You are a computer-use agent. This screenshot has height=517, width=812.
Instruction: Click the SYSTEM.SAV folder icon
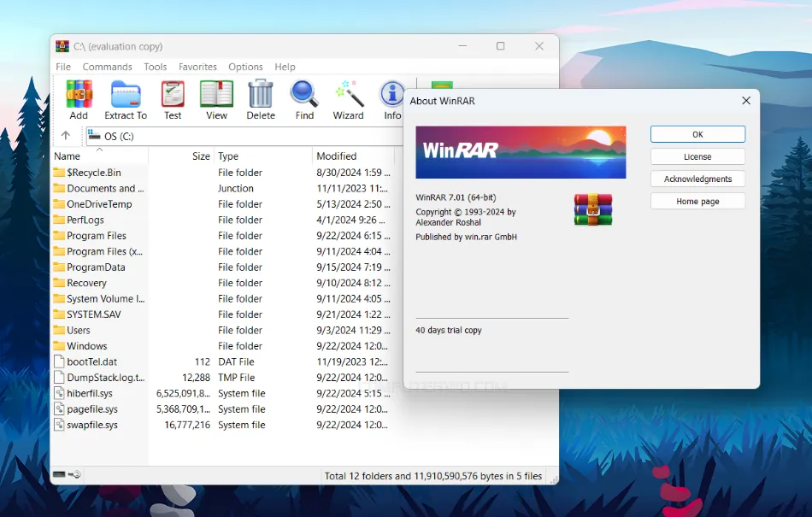click(59, 314)
